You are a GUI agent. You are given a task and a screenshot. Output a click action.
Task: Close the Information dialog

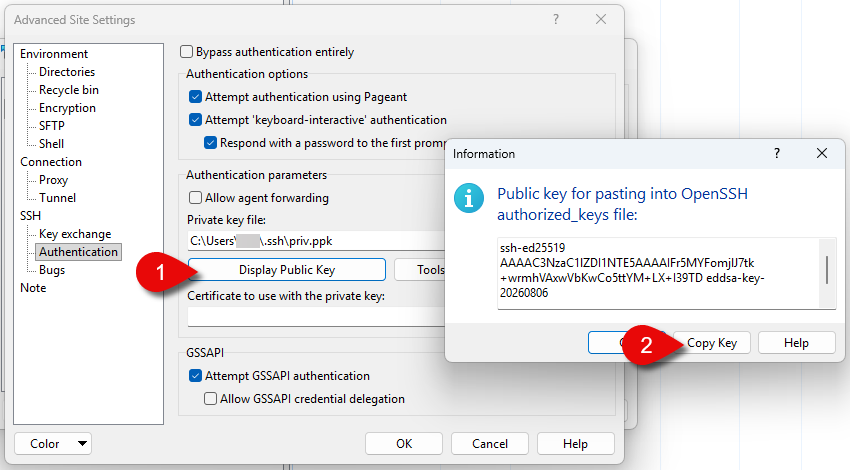822,153
